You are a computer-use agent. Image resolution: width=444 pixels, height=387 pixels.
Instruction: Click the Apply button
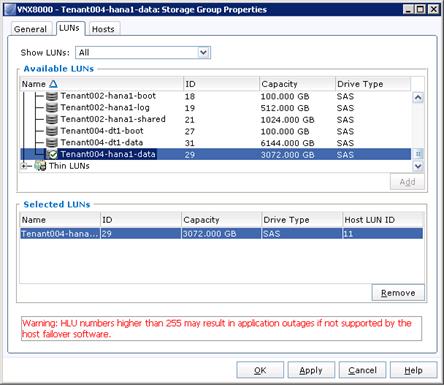(311, 370)
